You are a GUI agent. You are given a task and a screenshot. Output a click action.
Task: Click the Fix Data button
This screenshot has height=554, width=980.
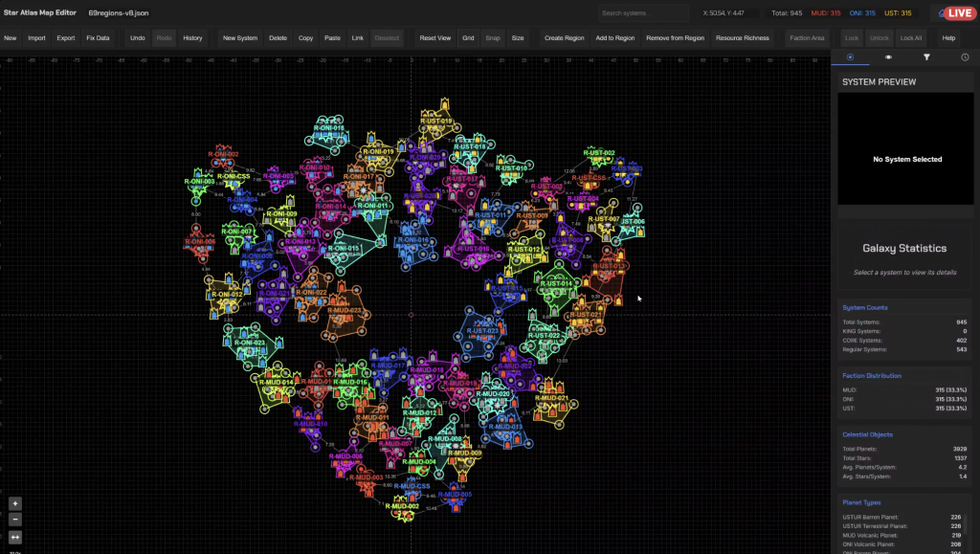click(x=98, y=38)
